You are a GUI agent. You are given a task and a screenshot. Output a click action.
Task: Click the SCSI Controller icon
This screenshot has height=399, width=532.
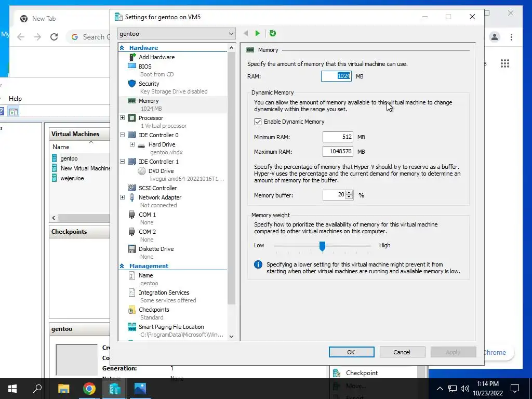coord(132,188)
